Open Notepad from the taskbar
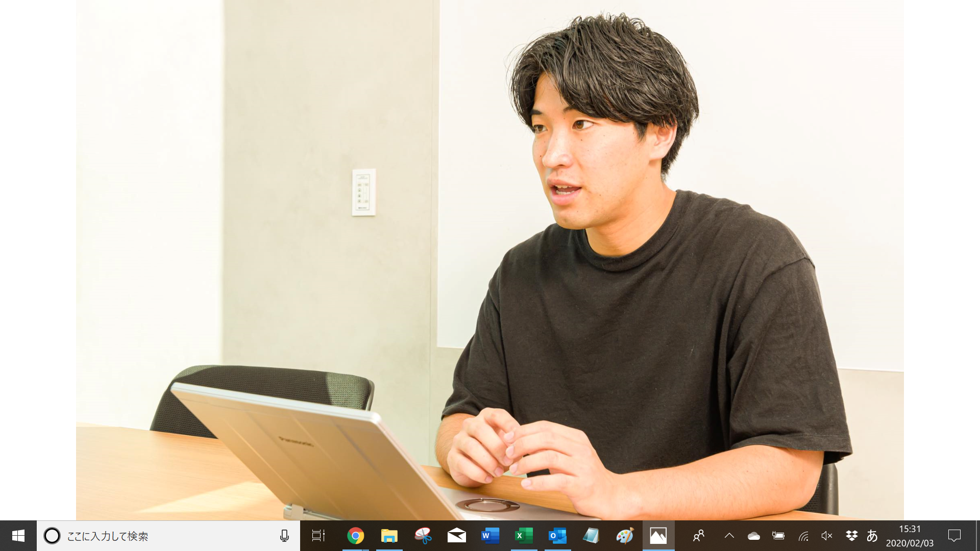The image size is (980, 551). pos(591,536)
